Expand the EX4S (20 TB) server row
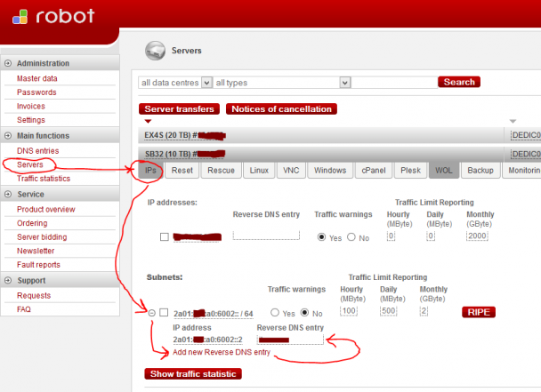541x392 pixels. pos(321,135)
